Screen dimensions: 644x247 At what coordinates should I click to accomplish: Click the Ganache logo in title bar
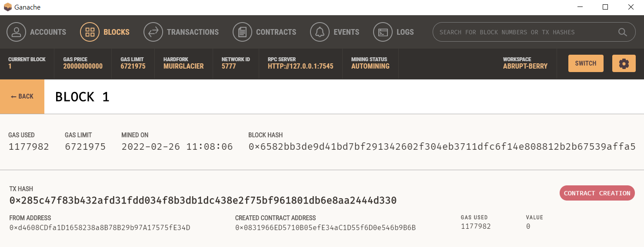click(7, 7)
